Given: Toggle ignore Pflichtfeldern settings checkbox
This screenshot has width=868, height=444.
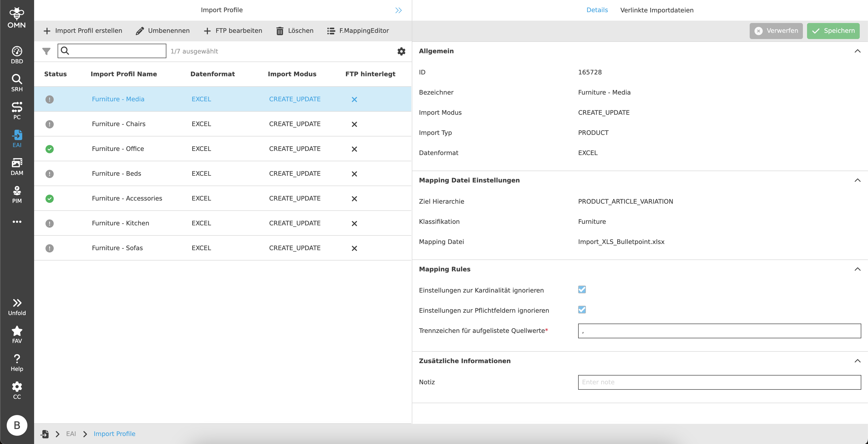Looking at the screenshot, I should (x=582, y=310).
